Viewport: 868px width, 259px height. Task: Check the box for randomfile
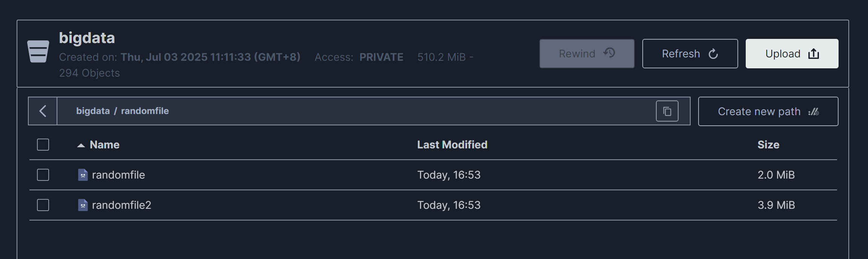[x=43, y=175]
